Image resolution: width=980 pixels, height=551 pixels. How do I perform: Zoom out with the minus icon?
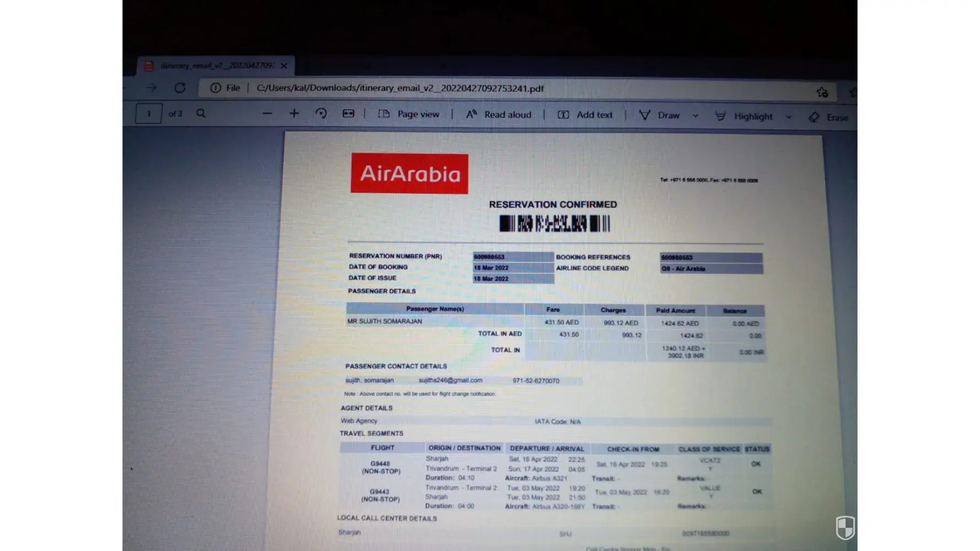pos(267,114)
